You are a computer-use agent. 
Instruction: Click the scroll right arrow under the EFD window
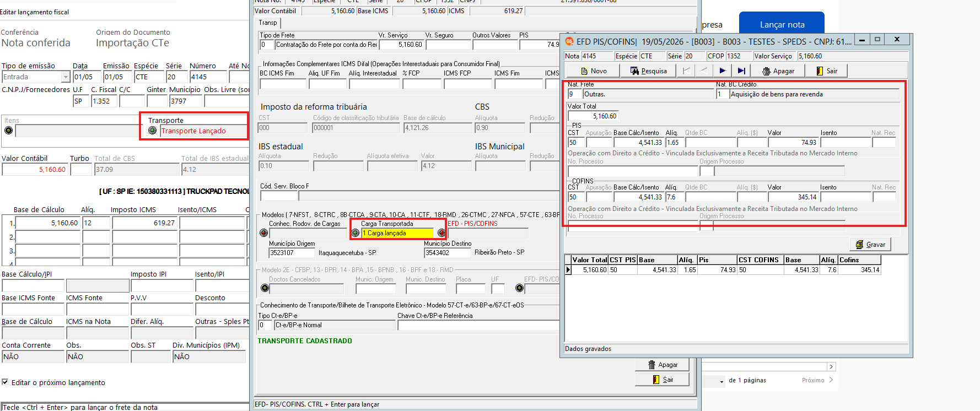click(x=831, y=367)
